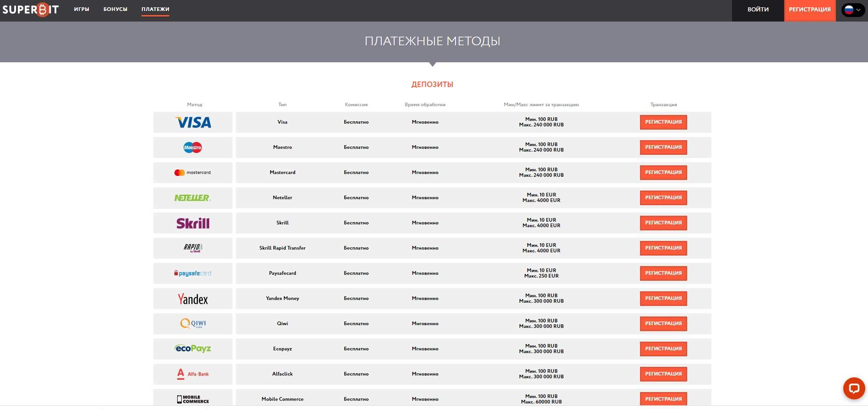Click the Mobile Commerce logo
Screen dimensions: 868x409
(x=193, y=399)
